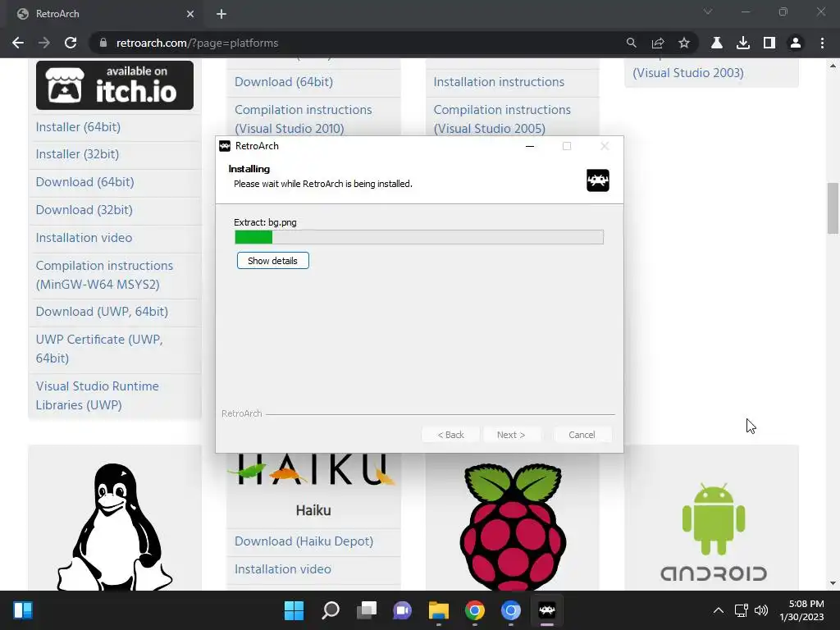840x630 pixels.
Task: Click the Raspberry Pi logo
Action: coord(513,527)
